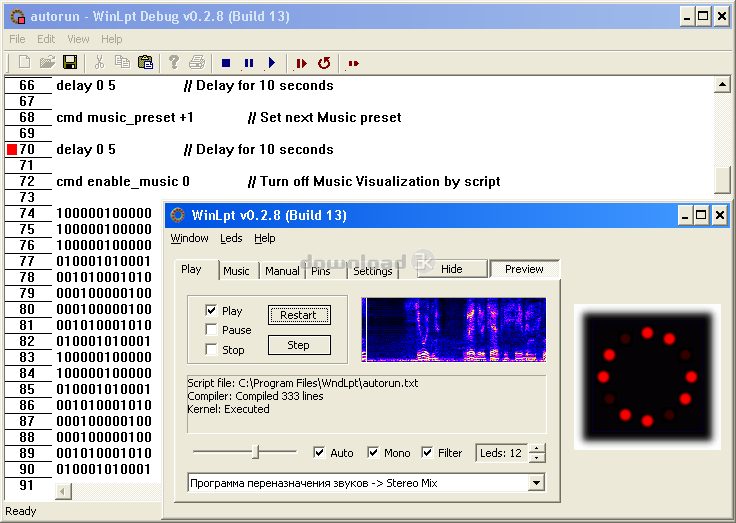736x523 pixels.
Task: Toggle the Auto checkbox
Action: click(319, 453)
